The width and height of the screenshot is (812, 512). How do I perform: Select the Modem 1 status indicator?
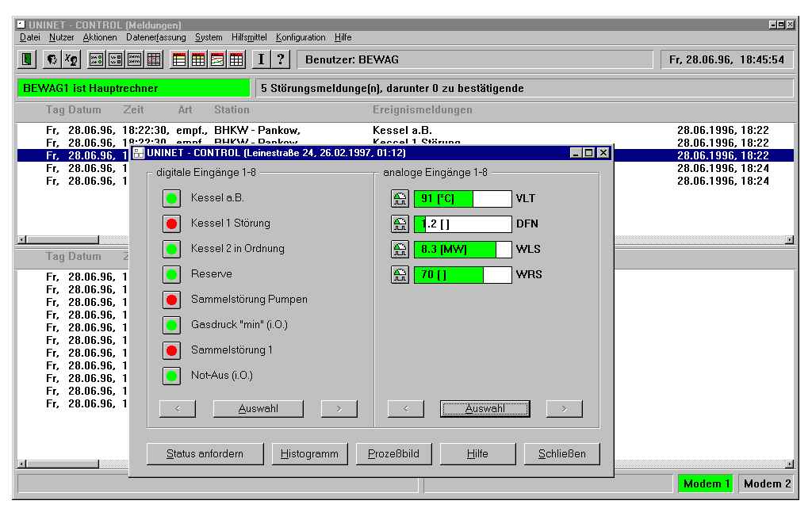tap(706, 483)
